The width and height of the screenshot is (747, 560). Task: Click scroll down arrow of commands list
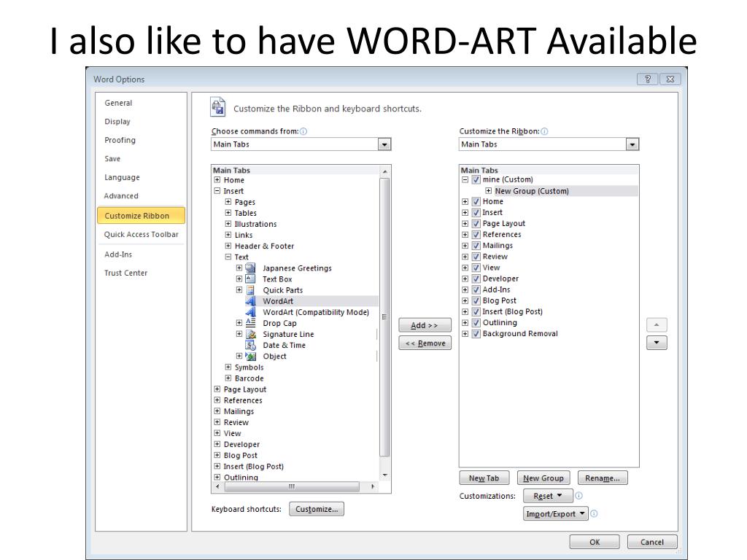[x=384, y=475]
